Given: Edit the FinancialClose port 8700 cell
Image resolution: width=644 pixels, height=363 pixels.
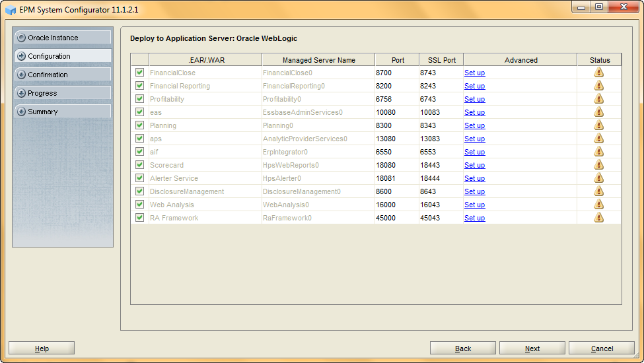Looking at the screenshot, I should point(397,73).
